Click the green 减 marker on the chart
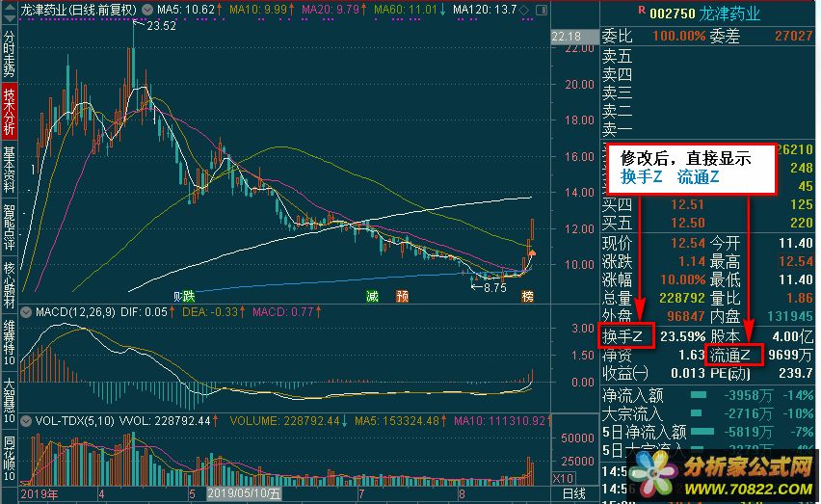This screenshot has width=821, height=504. (372, 297)
